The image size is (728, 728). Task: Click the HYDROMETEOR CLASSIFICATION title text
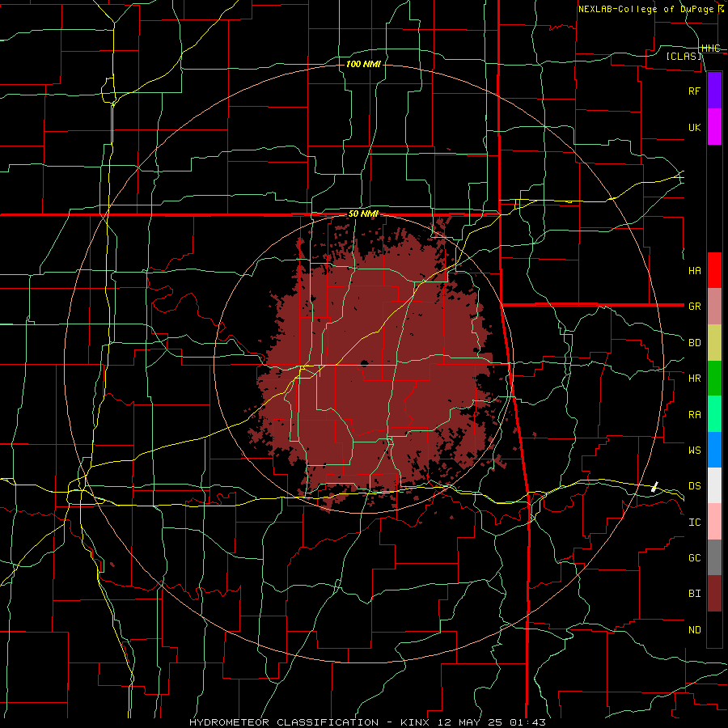click(x=284, y=722)
